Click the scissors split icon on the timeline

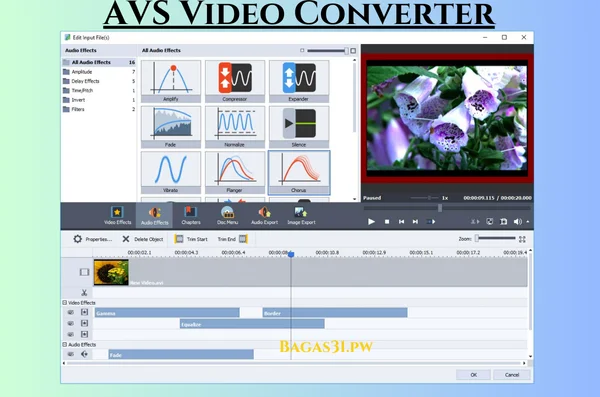pyautogui.click(x=84, y=293)
